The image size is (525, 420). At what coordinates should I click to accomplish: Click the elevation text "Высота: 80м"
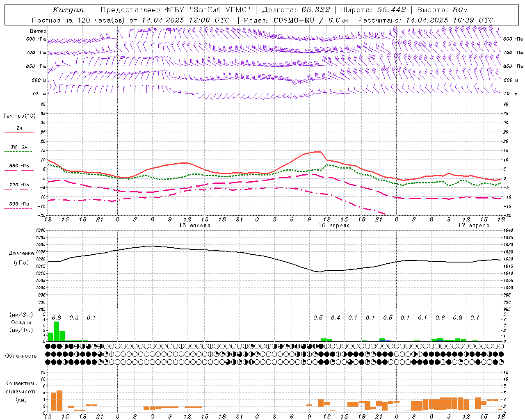pos(443,10)
